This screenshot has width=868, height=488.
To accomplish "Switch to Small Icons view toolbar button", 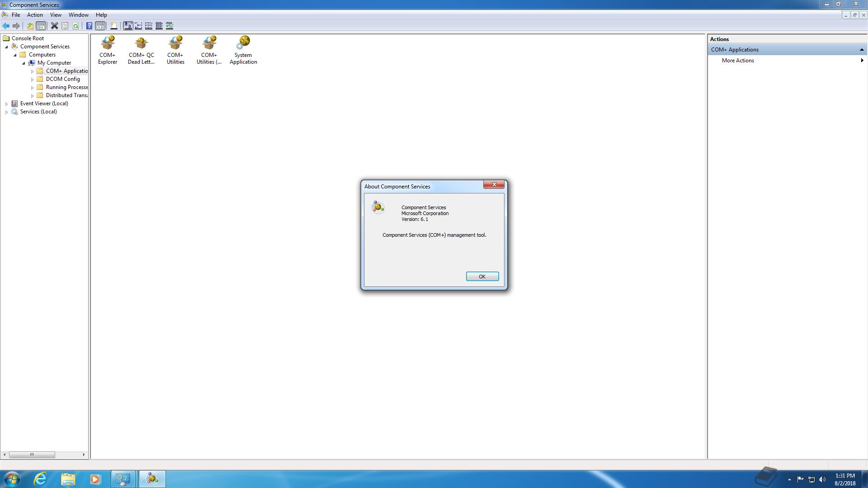I will point(138,26).
